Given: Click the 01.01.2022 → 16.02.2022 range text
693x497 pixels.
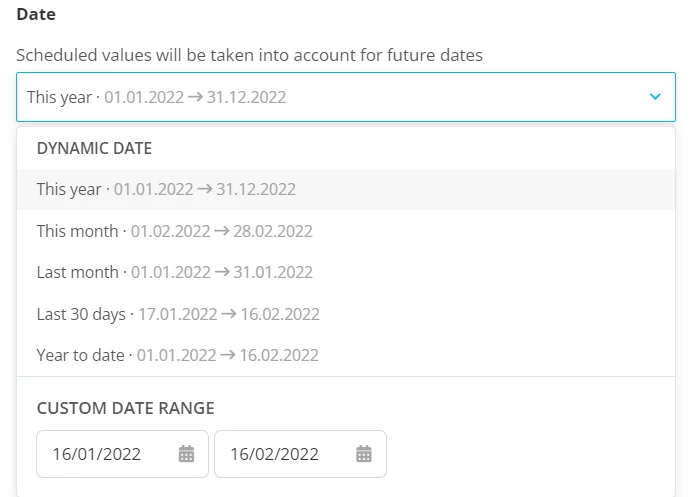Looking at the screenshot, I should pos(228,355).
